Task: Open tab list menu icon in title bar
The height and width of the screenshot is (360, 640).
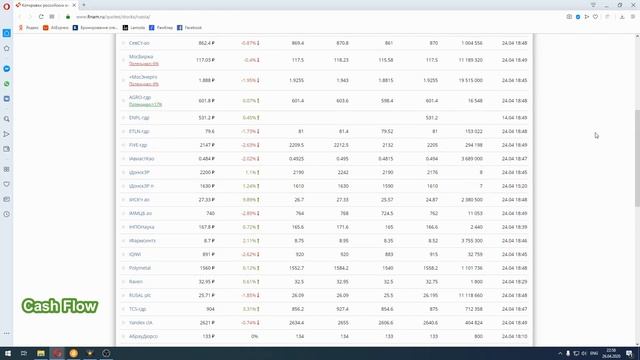Action: tap(593, 5)
